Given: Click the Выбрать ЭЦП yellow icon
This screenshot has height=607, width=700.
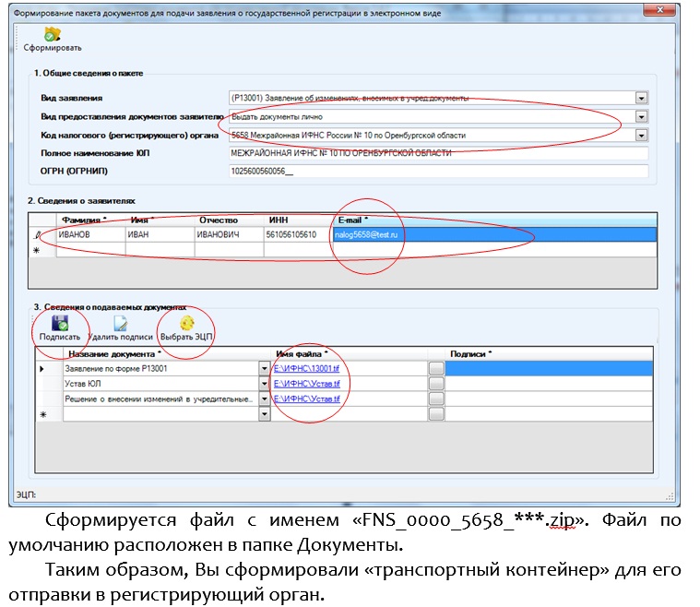Looking at the screenshot, I should coord(186,323).
